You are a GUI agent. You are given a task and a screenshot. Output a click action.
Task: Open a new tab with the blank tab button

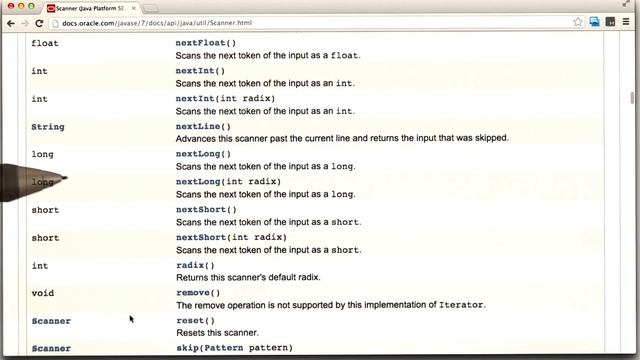[151, 8]
